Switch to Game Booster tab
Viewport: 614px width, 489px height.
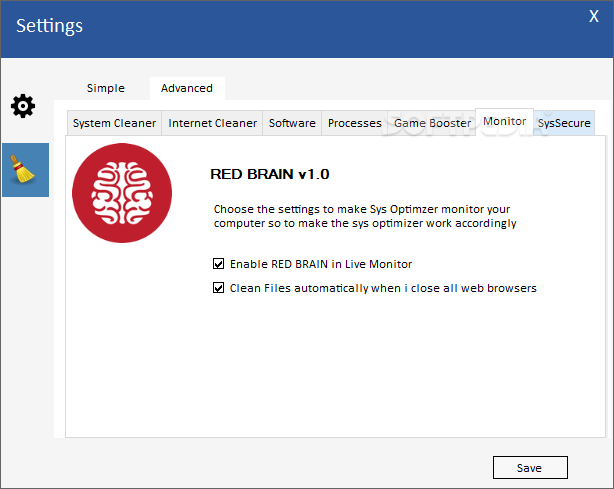click(x=432, y=123)
